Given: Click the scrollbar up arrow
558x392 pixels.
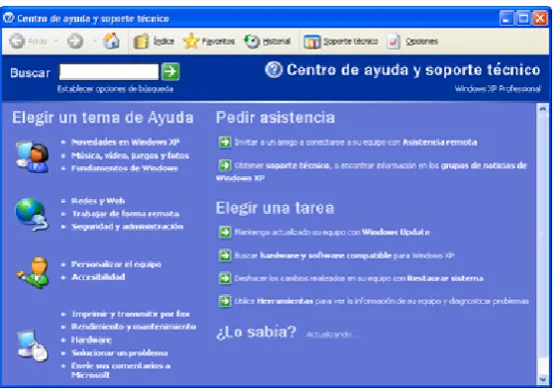Looking at the screenshot, I should click(543, 109).
